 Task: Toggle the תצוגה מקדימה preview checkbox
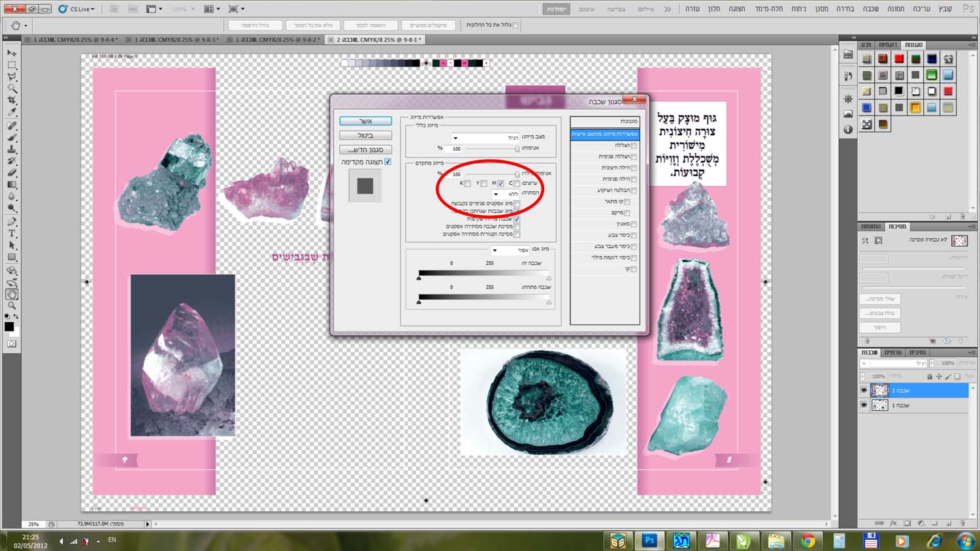tap(387, 162)
